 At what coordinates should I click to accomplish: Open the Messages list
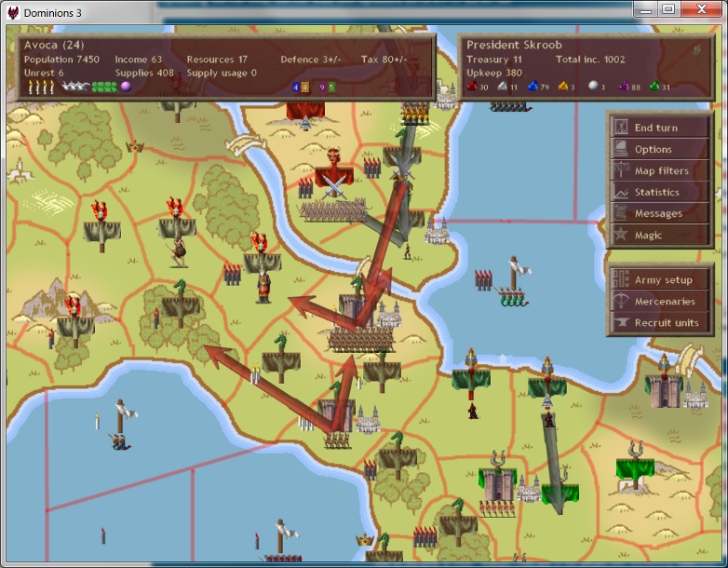[659, 213]
